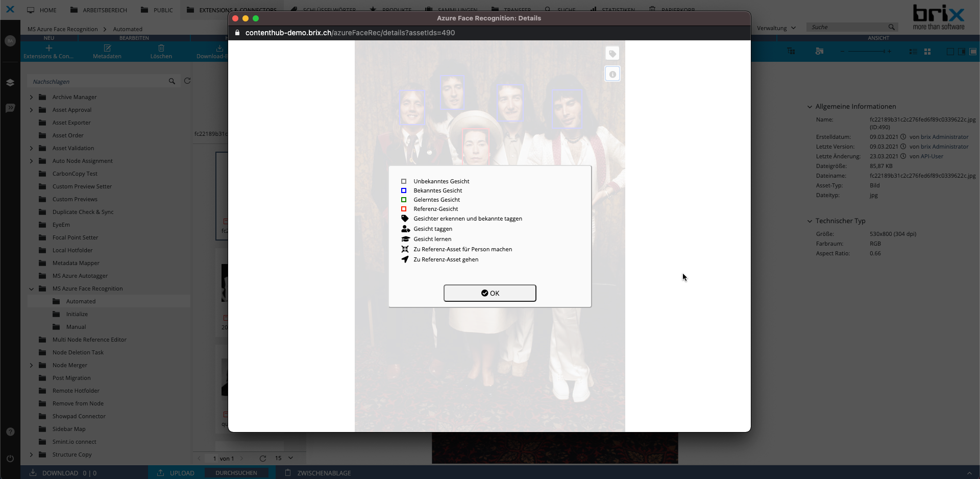Switch to grid tile view in Ansicht
Image resolution: width=980 pixels, height=479 pixels.
(x=927, y=52)
